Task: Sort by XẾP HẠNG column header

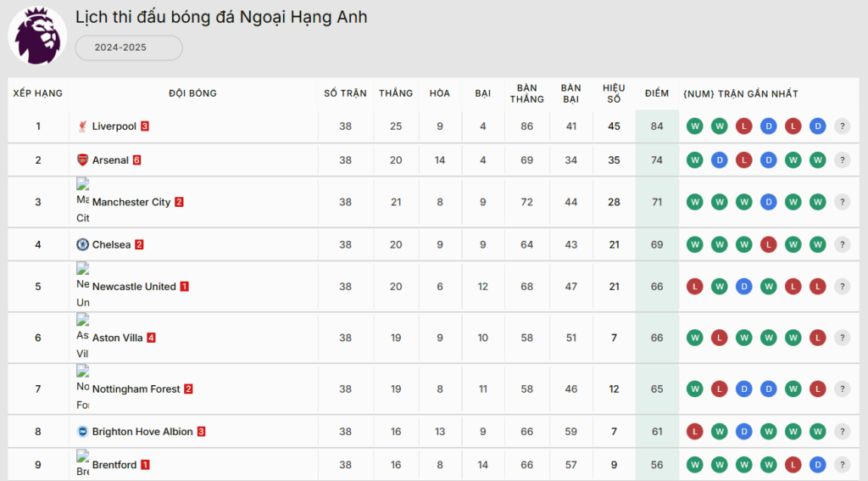Action: click(x=38, y=93)
